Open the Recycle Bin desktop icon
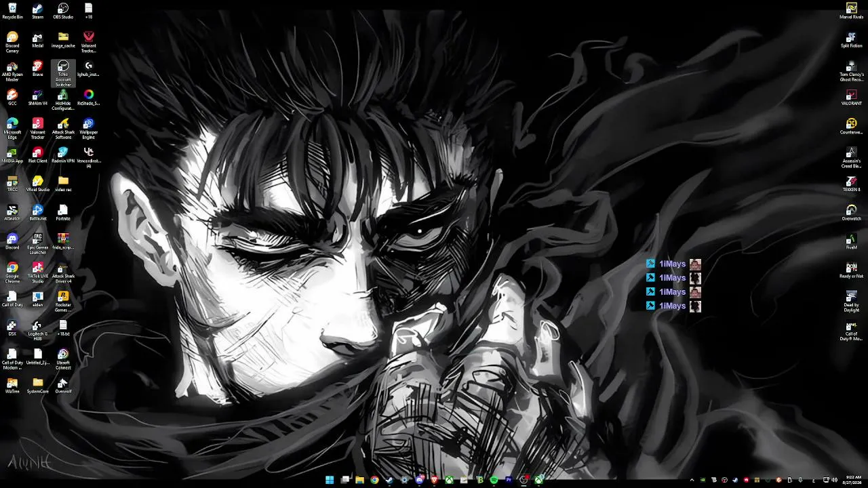The image size is (868, 488). coord(12,11)
